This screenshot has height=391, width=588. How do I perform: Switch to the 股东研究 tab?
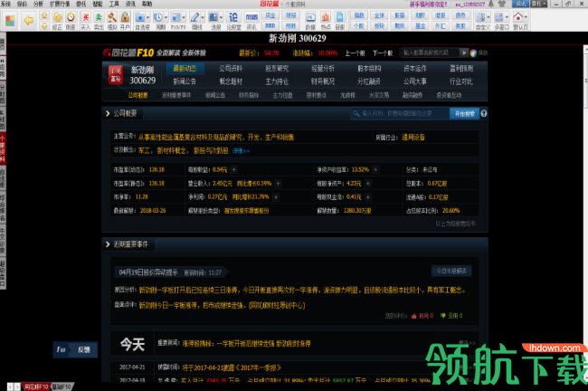[x=277, y=69]
